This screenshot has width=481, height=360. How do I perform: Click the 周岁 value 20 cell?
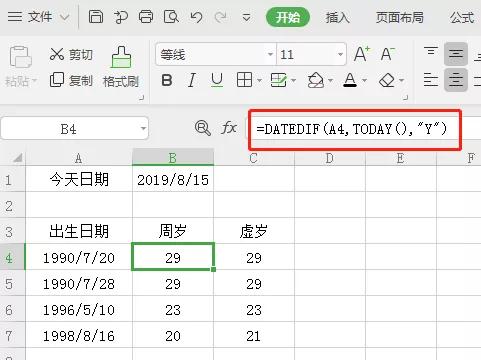coord(173,336)
